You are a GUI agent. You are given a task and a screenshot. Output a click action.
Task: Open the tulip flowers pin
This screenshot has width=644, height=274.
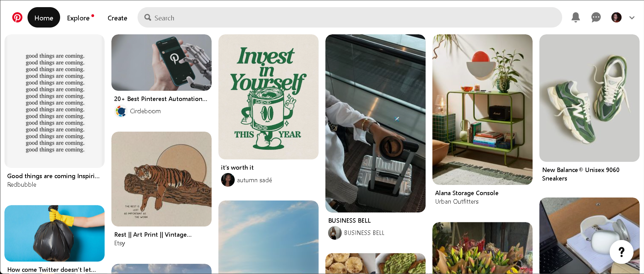pos(482,248)
